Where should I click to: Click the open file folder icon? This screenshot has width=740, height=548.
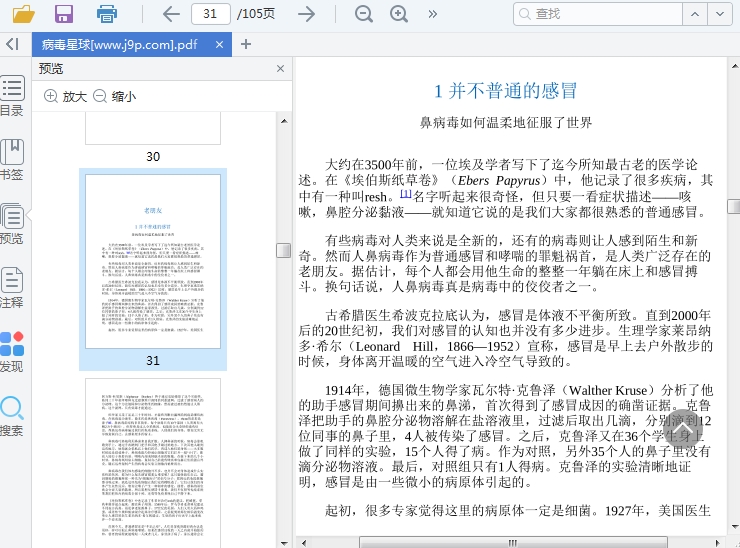pos(23,14)
